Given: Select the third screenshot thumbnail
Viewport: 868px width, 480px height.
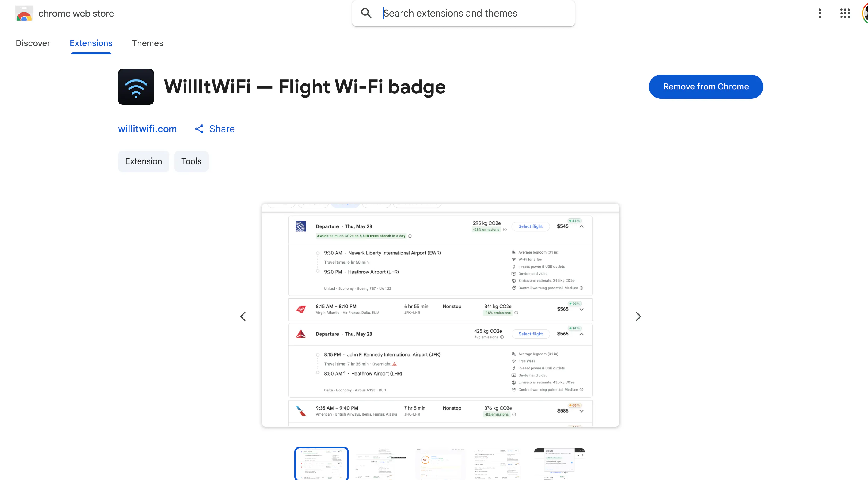Looking at the screenshot, I should pyautogui.click(x=440, y=463).
